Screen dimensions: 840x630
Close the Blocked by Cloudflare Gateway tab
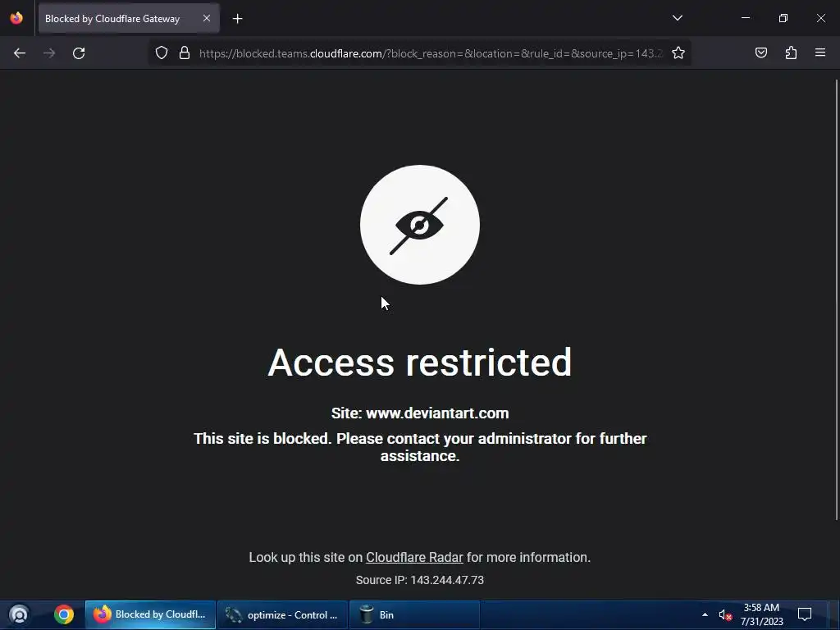pos(207,18)
